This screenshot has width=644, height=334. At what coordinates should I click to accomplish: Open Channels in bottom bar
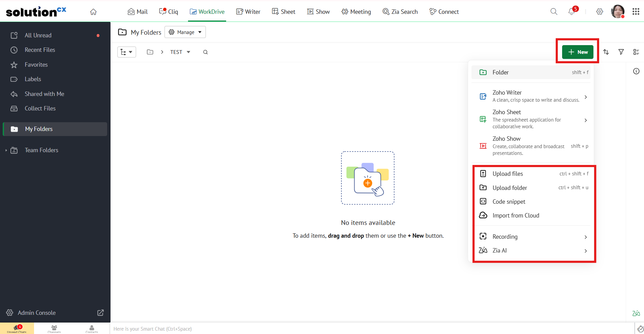[54, 328]
